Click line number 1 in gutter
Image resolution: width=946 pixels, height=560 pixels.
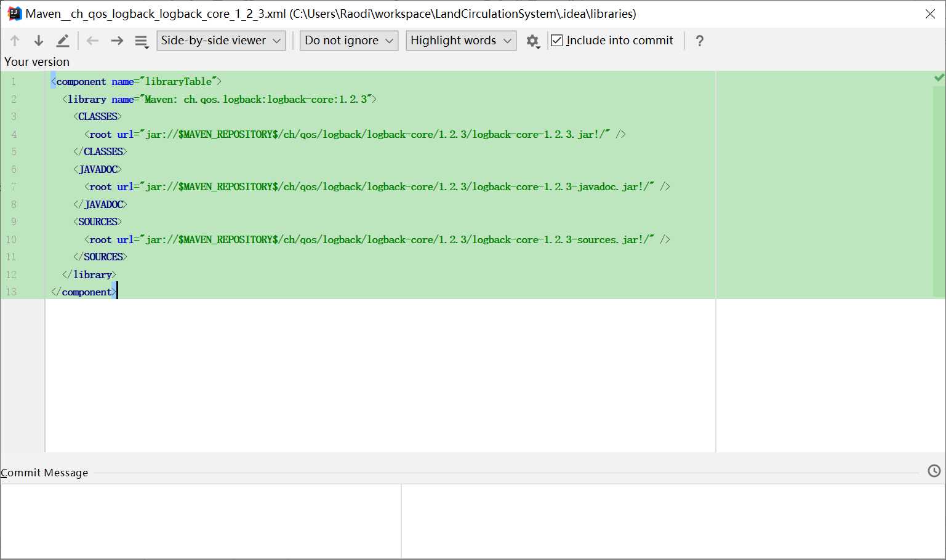coord(13,81)
